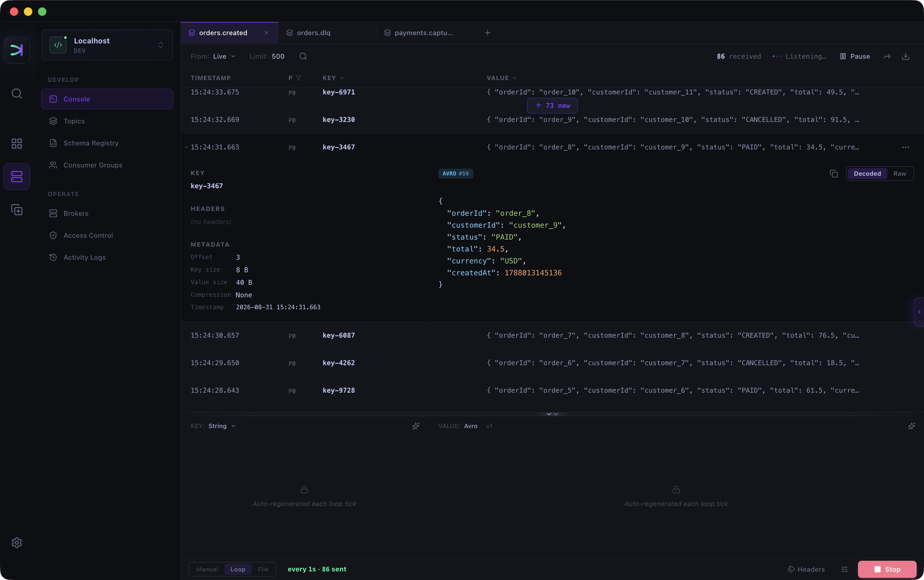Viewport: 924px width, 580px height.
Task: Generate value with sparkle icon
Action: coord(912,426)
